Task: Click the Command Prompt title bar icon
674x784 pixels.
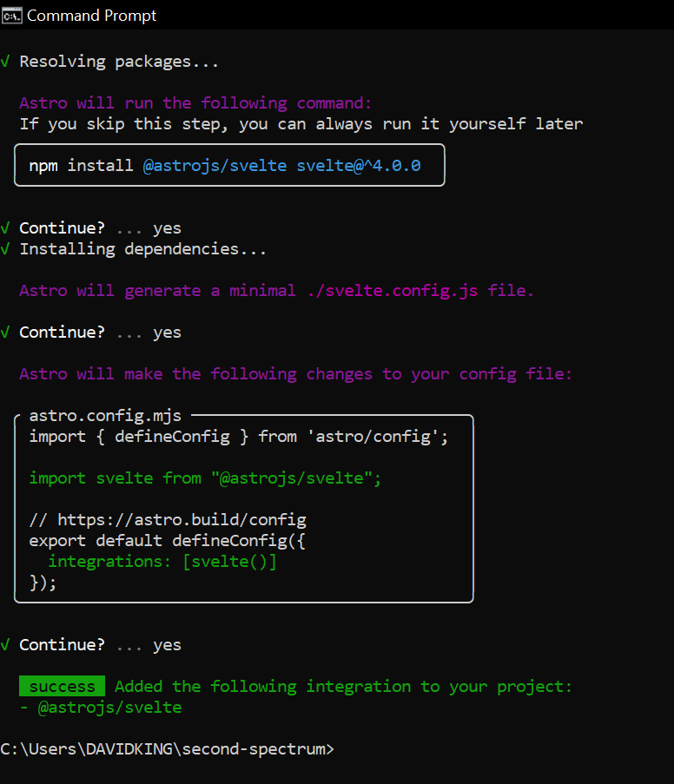Action: [x=12, y=16]
